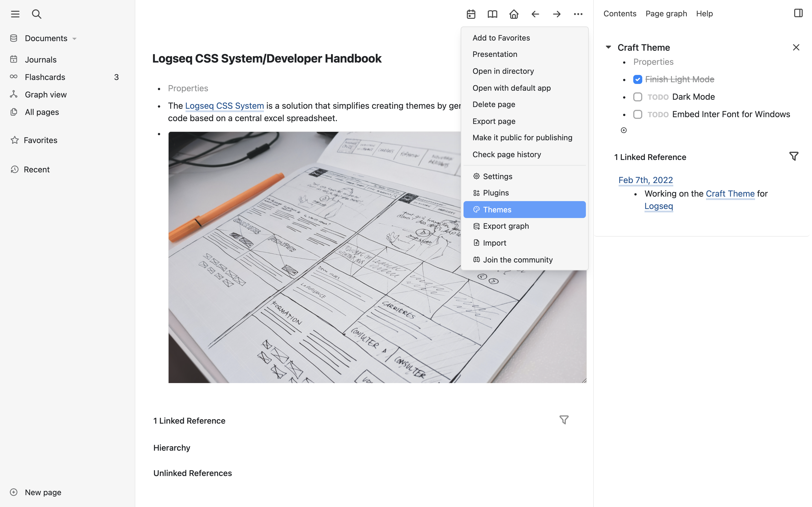Go to home via house icon
This screenshot has height=507, width=812.
click(x=514, y=14)
